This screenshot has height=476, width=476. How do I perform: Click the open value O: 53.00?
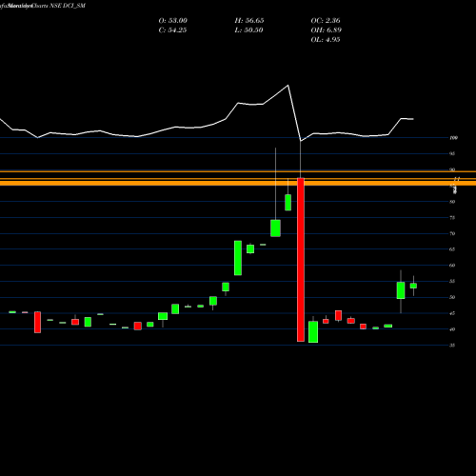[x=172, y=21]
